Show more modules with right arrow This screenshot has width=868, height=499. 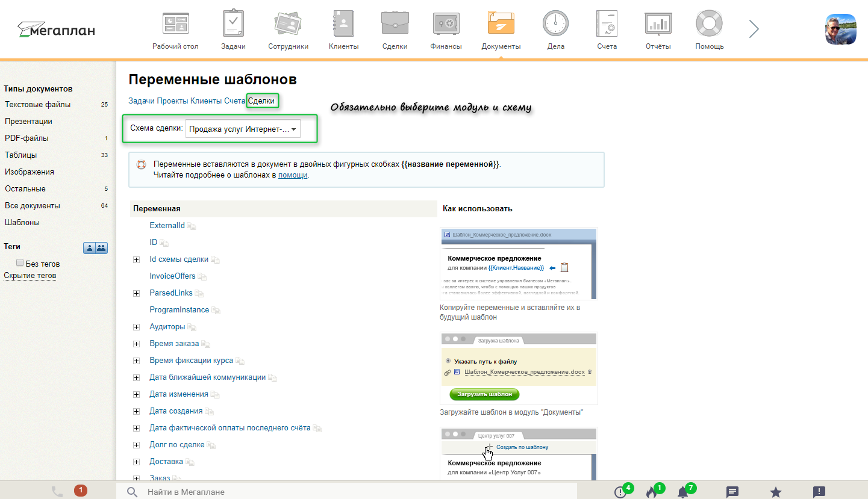[754, 29]
